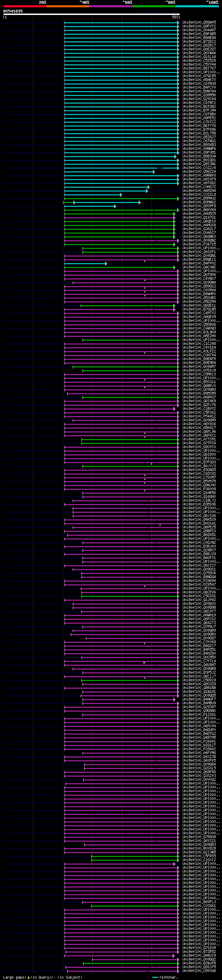Select hit label UniRef100_P29547
The height and width of the screenshot is (980, 222).
point(199,584)
